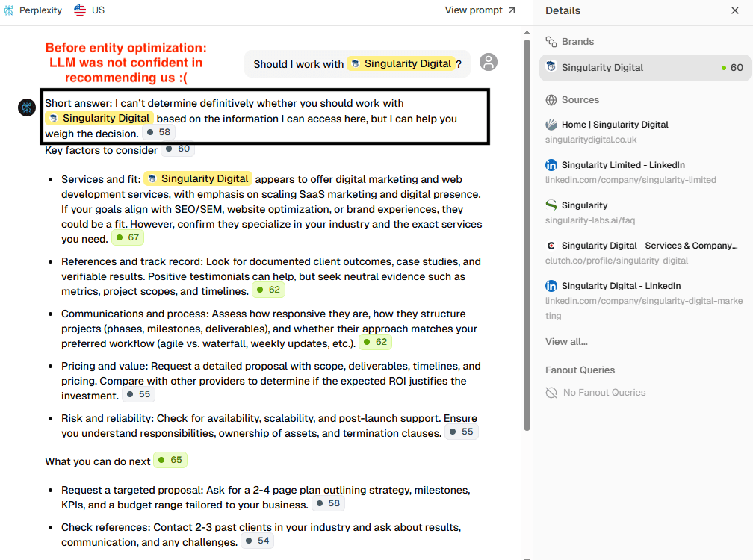Screen dimensions: 753x560
Task: Close the Details panel
Action: click(x=734, y=10)
